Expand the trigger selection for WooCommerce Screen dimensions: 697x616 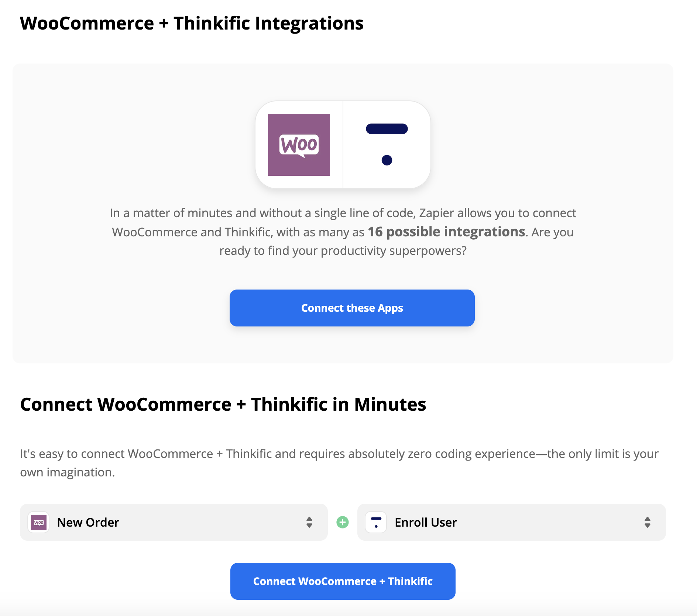(x=174, y=522)
